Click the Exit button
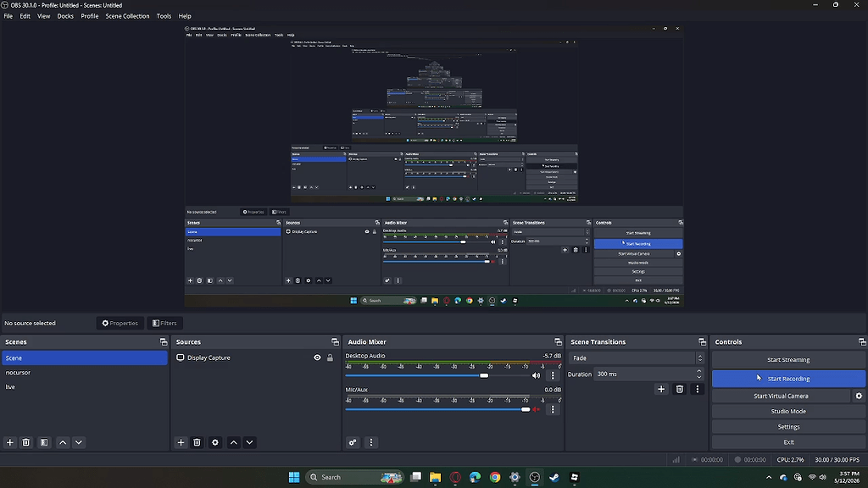 pos(788,442)
